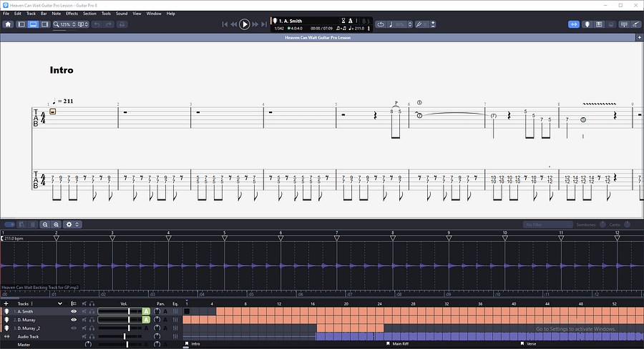Jump to the last bar
Image resolution: width=644 pixels, height=349 pixels.
point(264,24)
